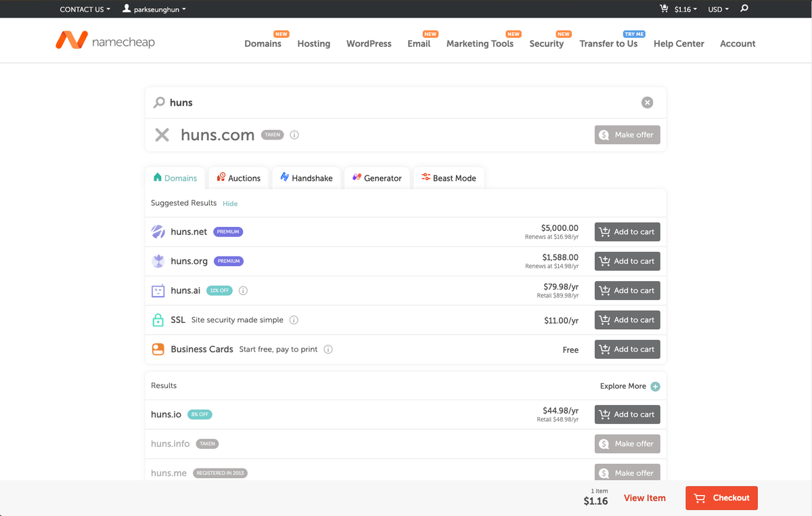The height and width of the screenshot is (516, 812).
Task: Open the Security navigation menu
Action: [x=547, y=43]
